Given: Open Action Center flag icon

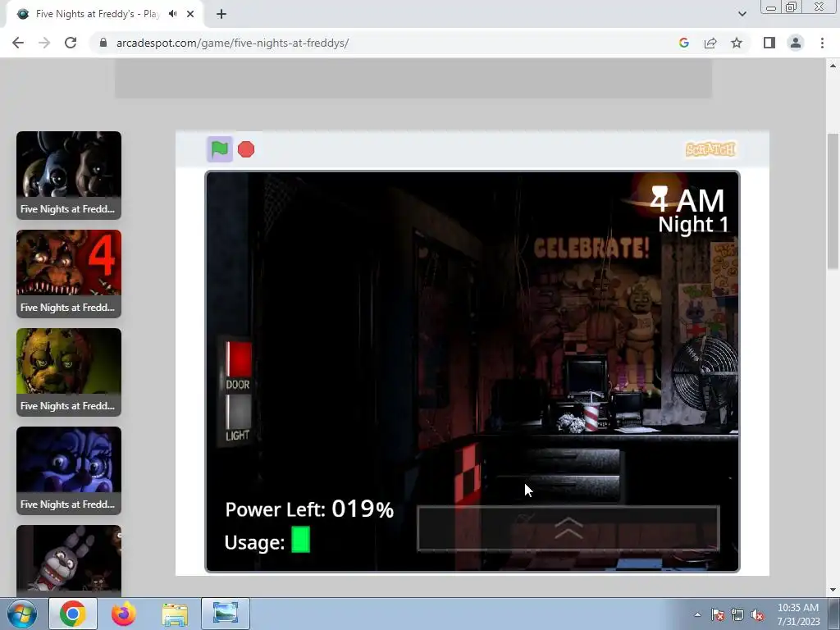Looking at the screenshot, I should 717,615.
